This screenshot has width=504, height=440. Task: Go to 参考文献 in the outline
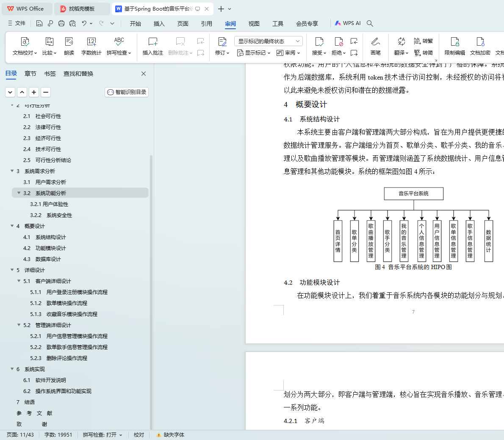click(x=34, y=413)
